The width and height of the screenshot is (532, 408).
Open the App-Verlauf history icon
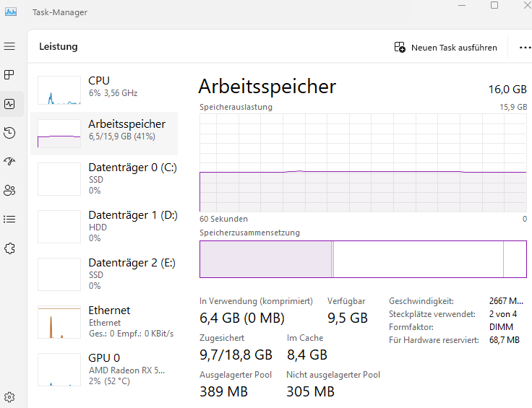click(9, 132)
